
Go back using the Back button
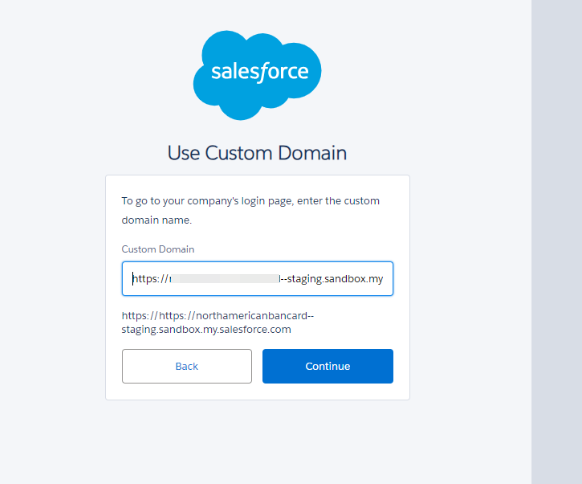(x=187, y=366)
